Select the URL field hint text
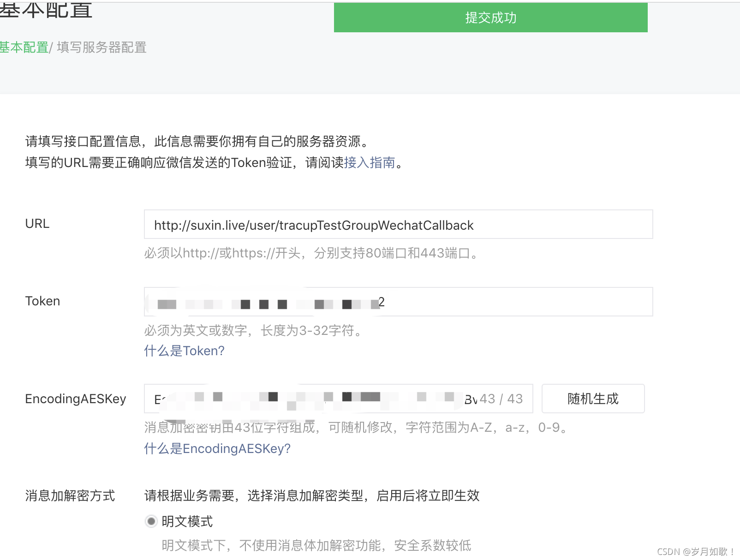The width and height of the screenshot is (740, 560). 310,253
